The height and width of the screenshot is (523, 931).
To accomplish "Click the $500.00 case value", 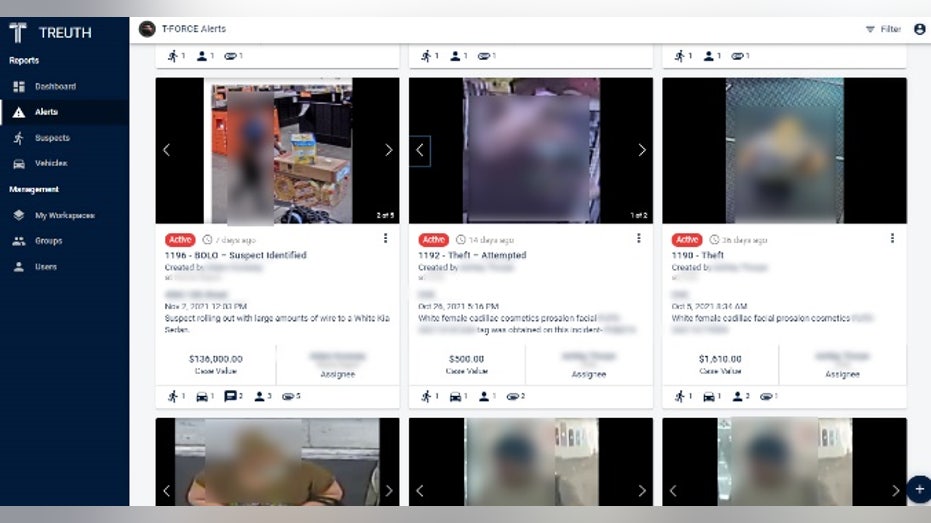I will click(467, 359).
